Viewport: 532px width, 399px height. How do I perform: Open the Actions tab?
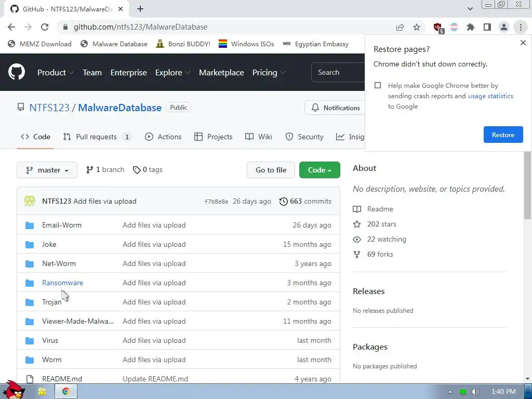tap(163, 137)
